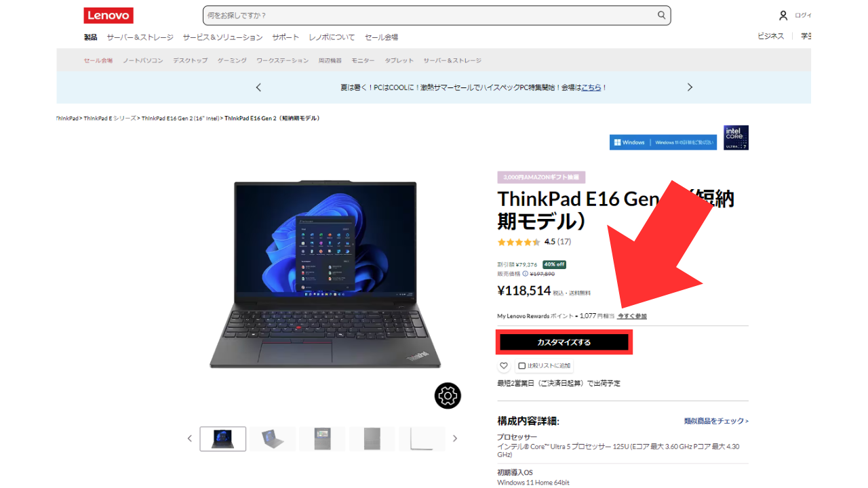The width and height of the screenshot is (868, 488).
Task: Open the user account login icon
Action: point(783,15)
